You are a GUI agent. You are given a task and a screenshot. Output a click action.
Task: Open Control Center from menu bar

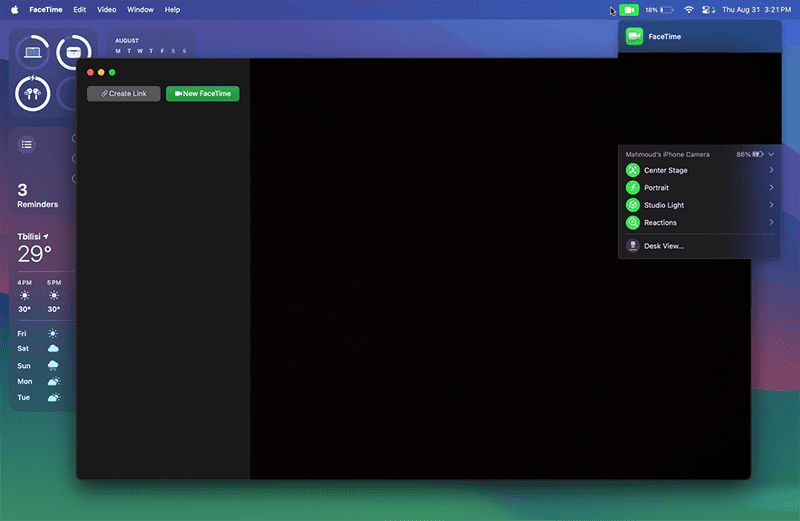(708, 10)
